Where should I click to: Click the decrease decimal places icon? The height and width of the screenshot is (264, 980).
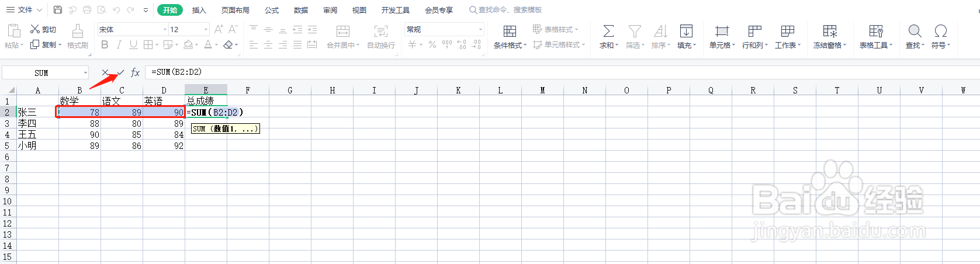tap(477, 44)
